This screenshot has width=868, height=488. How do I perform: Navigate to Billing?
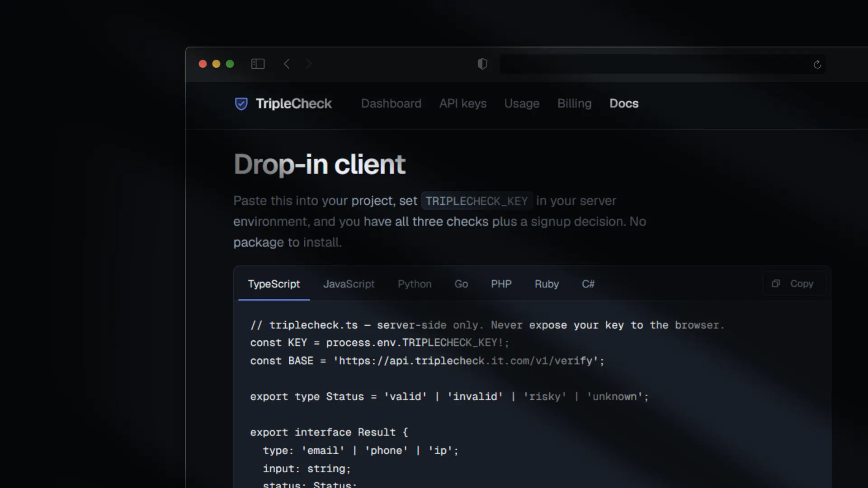574,103
